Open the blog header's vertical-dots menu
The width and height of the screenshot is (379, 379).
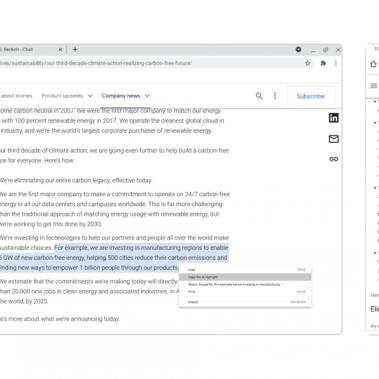click(x=275, y=96)
